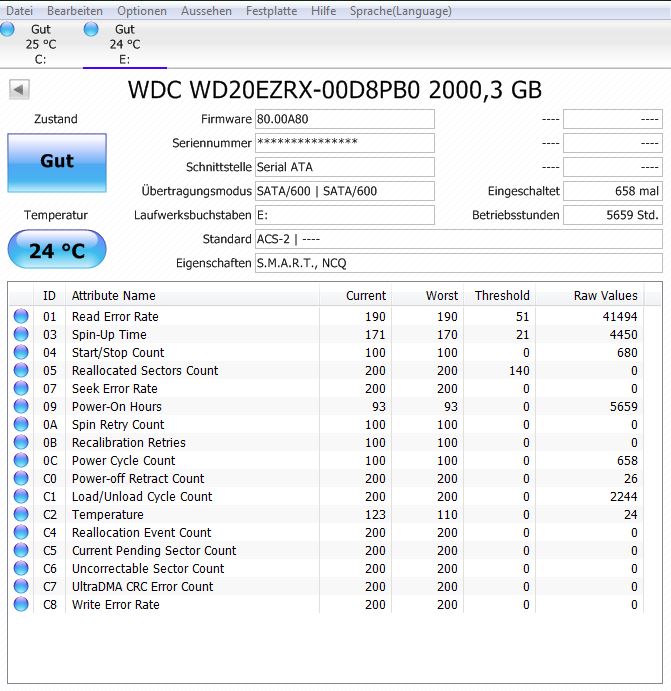Click threshold value 140
This screenshot has height=691, width=671.
coord(519,371)
